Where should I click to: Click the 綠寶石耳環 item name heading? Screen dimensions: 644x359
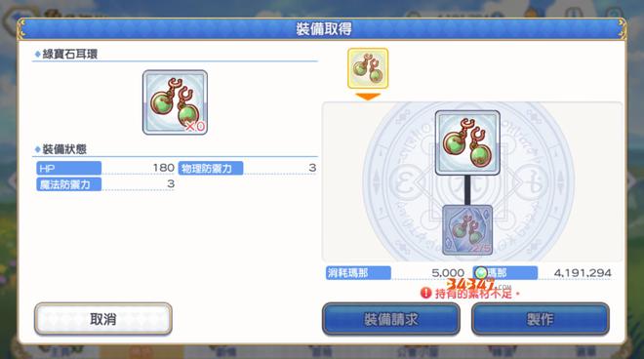70,54
